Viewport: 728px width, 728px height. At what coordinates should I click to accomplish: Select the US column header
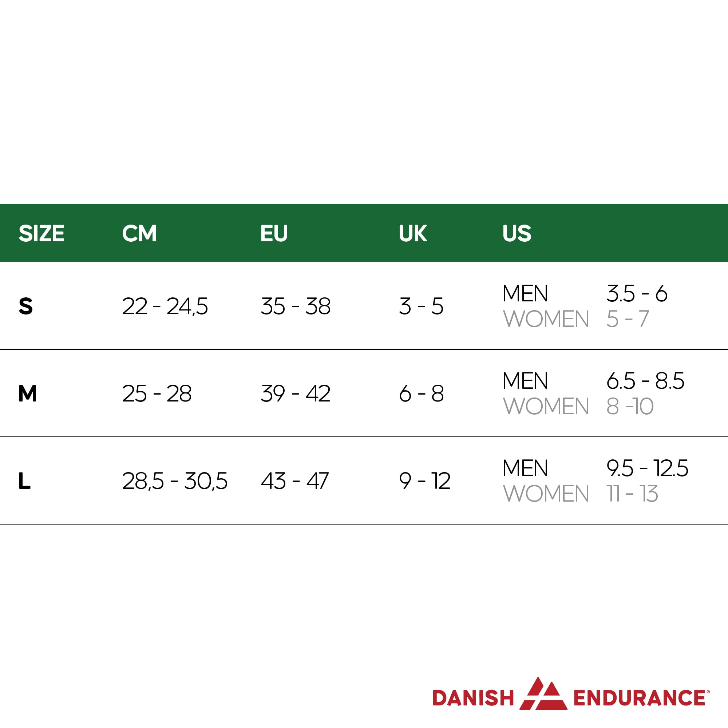click(x=517, y=233)
